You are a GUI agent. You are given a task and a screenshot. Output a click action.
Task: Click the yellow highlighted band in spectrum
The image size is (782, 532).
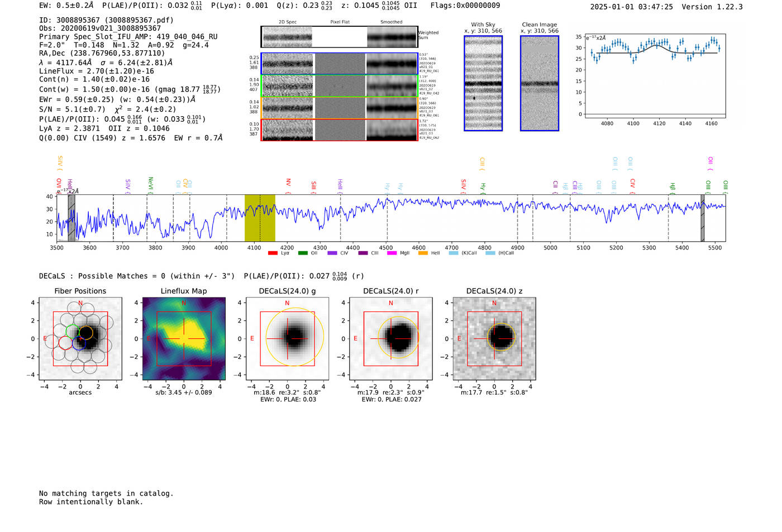pos(260,218)
